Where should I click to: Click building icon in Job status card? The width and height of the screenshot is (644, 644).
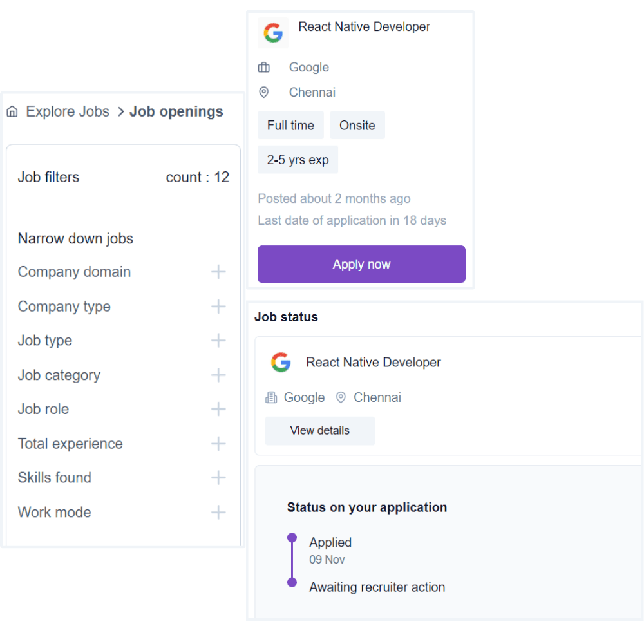[271, 398]
